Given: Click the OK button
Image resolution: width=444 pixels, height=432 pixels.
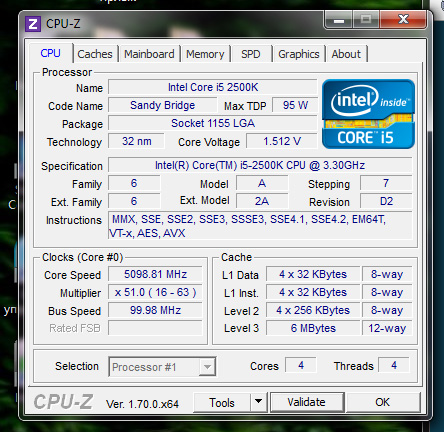Looking at the screenshot, I should tap(383, 402).
